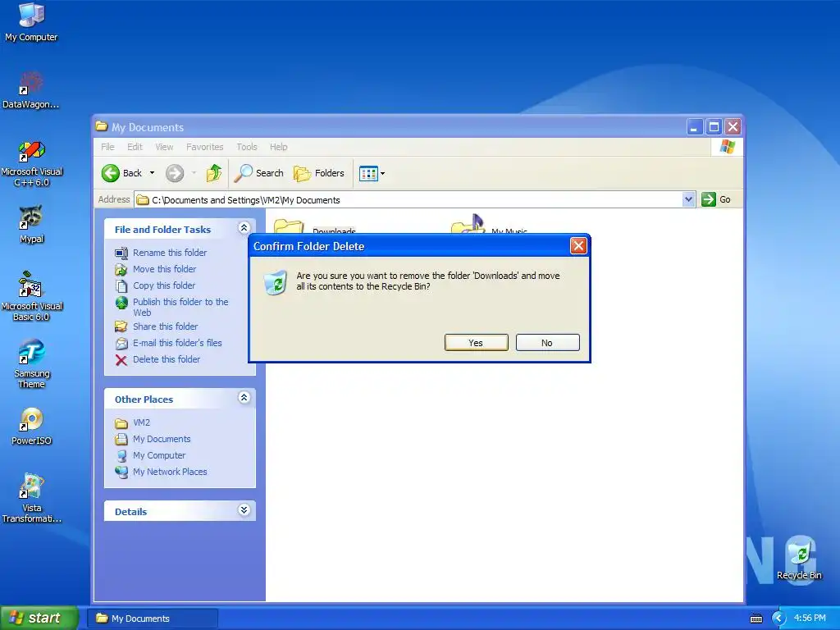Screen dimensions: 840x630
Task: Close the Confirm Folder Delete dialog
Action: click(x=578, y=246)
